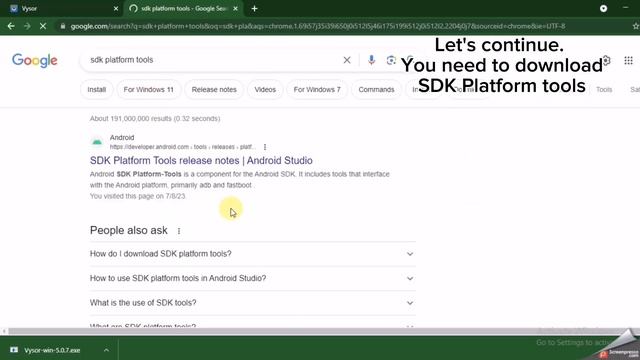Screen dimensions: 640x360
Task: Click the About 191,000,000 results text
Action: pos(155,119)
